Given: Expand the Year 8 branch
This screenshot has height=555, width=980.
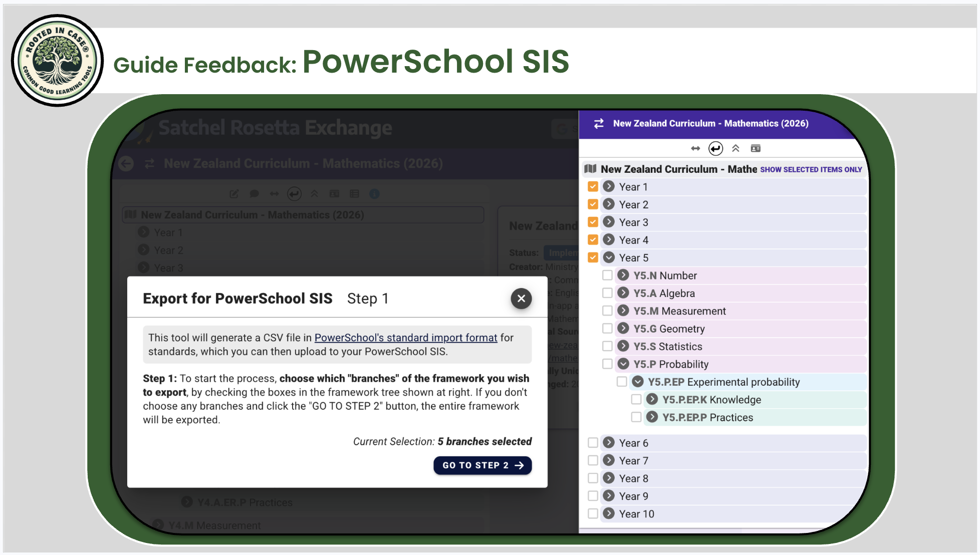Looking at the screenshot, I should click(x=609, y=478).
